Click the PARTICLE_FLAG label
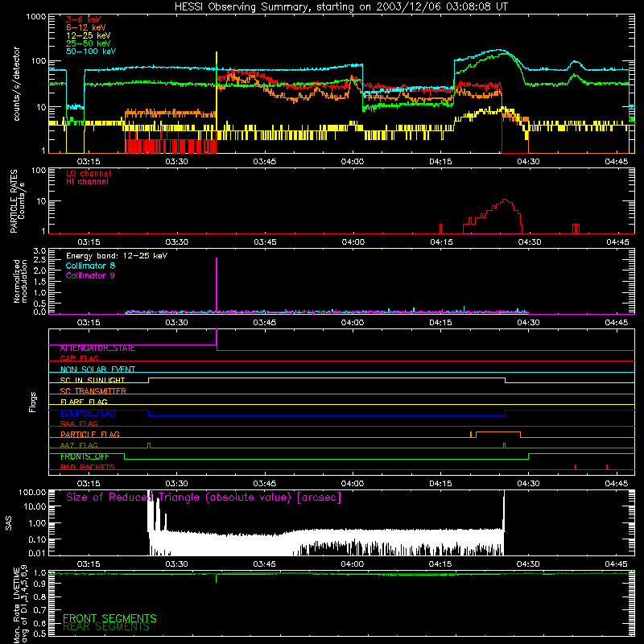Image resolution: width=644 pixels, height=644 pixels. (x=90, y=434)
